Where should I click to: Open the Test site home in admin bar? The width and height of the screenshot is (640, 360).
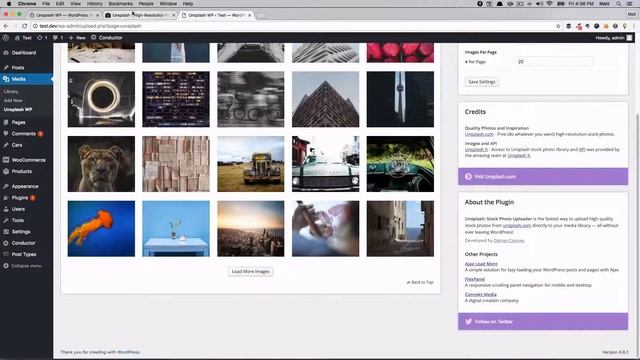[23, 38]
